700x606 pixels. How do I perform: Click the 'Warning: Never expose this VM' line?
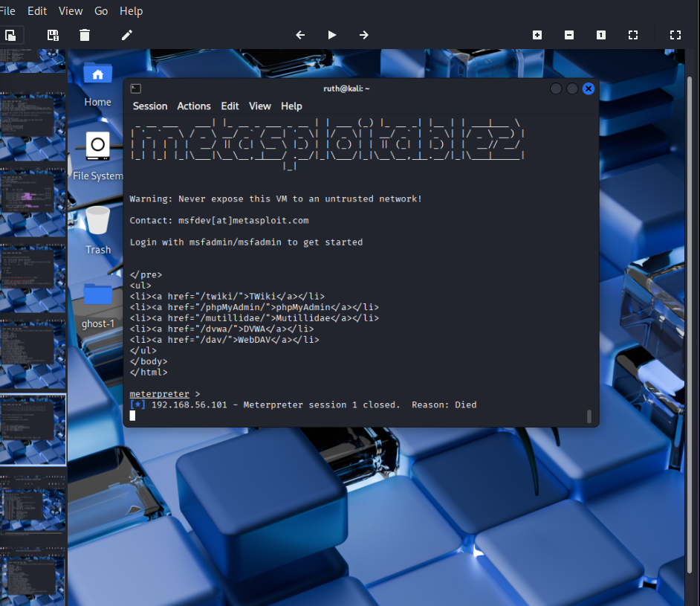tap(276, 199)
